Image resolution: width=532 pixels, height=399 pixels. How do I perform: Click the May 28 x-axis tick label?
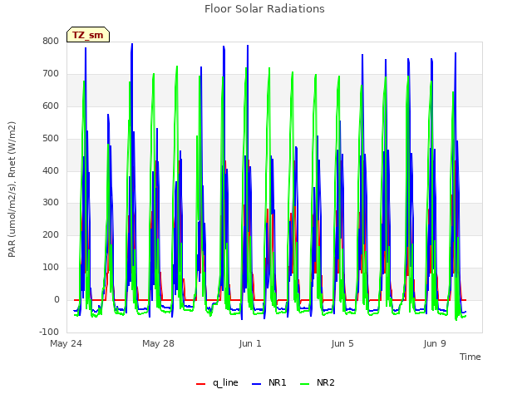pyautogui.click(x=158, y=343)
